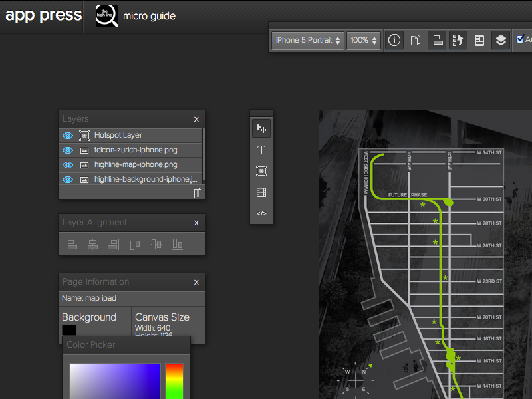Viewport: 532px width, 399px height.
Task: Click the copy pages toolbar icon
Action: [x=416, y=40]
